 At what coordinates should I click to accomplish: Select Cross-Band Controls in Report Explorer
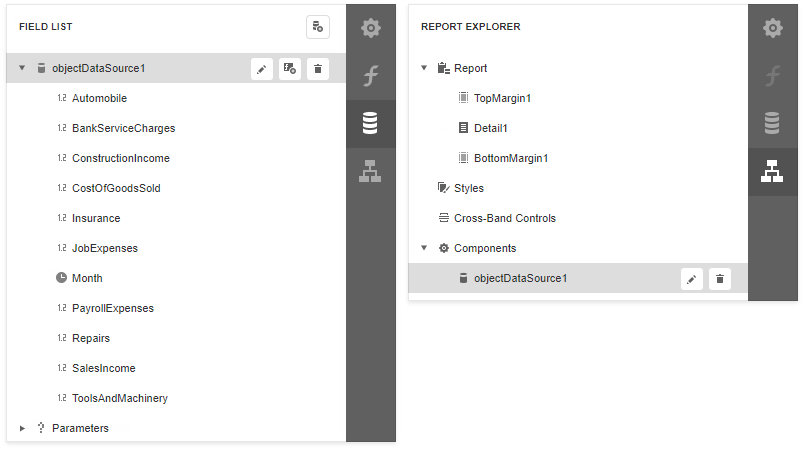[504, 218]
